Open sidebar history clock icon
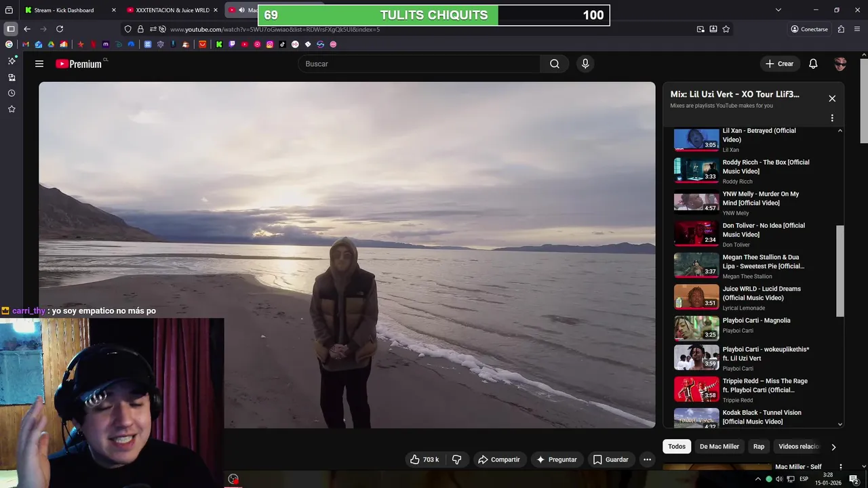 [12, 93]
